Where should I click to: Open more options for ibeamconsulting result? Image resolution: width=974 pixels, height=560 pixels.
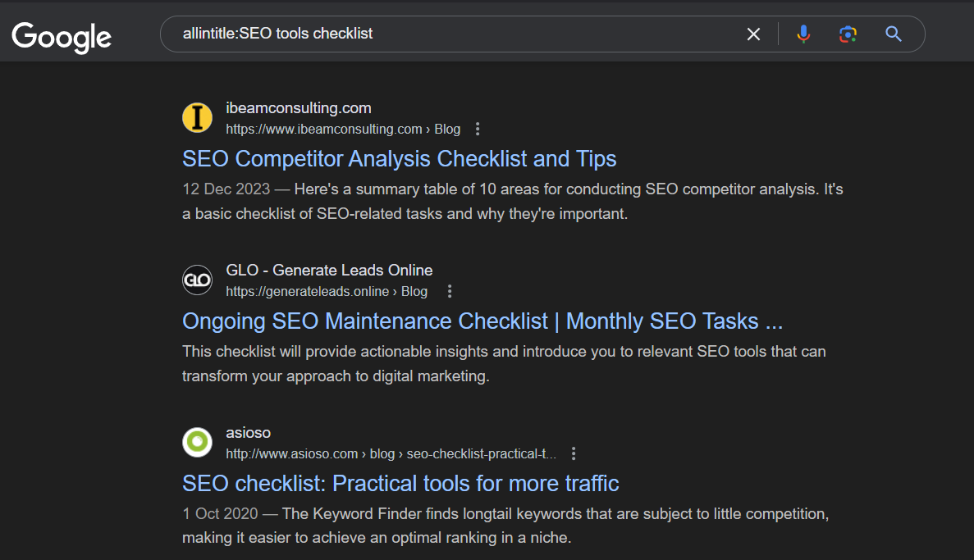pyautogui.click(x=477, y=129)
